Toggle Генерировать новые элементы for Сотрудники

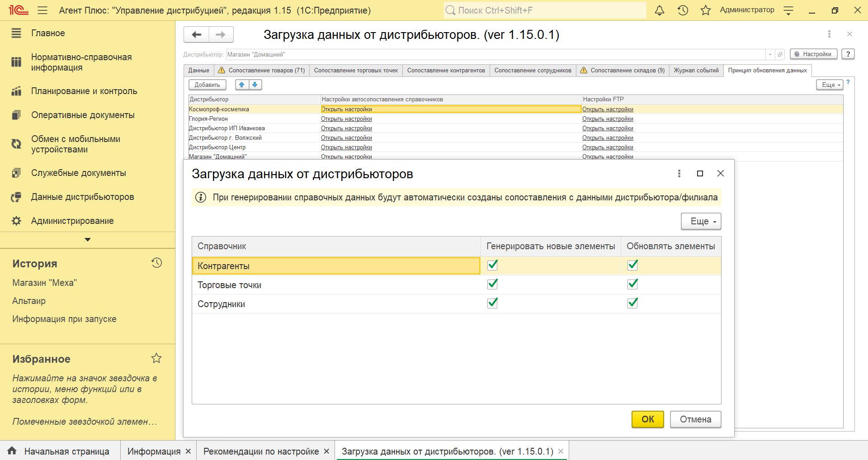click(x=492, y=303)
